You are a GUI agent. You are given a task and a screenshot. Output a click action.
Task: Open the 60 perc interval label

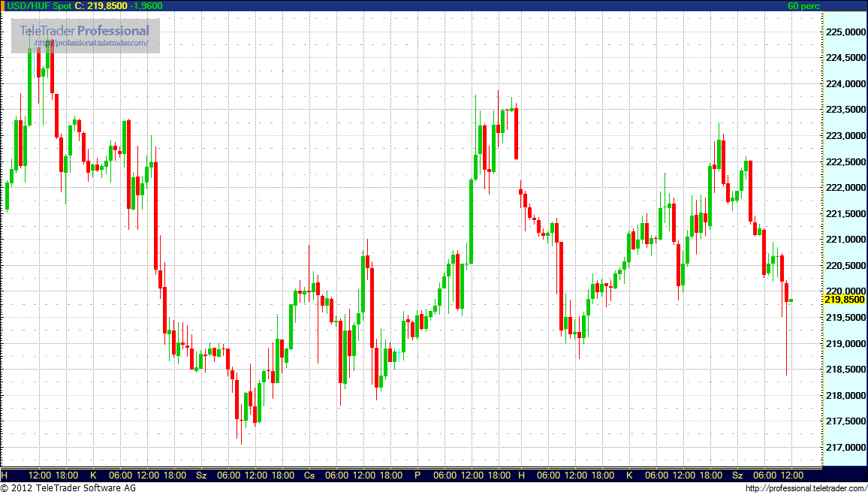point(803,6)
